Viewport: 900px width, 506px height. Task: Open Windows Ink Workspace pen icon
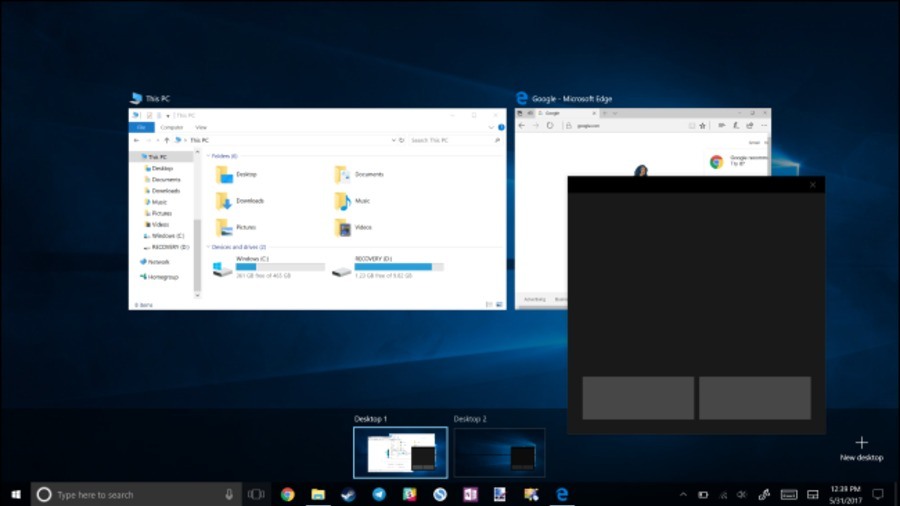pos(764,494)
